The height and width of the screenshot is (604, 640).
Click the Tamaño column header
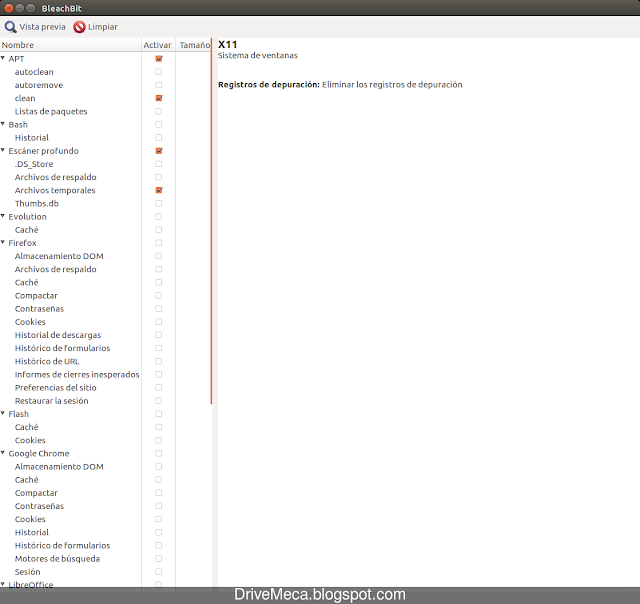194,45
